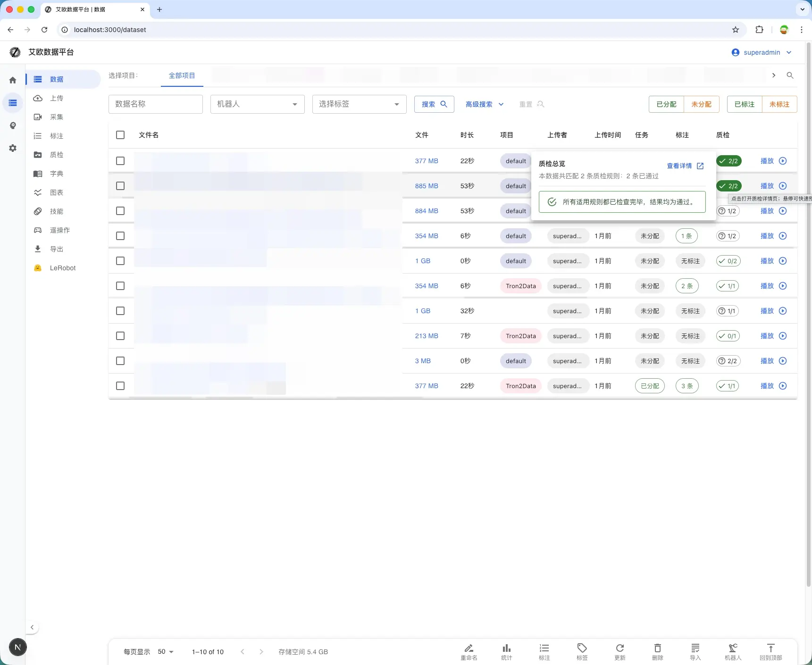Screen dimensions: 812x665
Task: Check the checkbox for the 885 MB row
Action: coord(120,186)
